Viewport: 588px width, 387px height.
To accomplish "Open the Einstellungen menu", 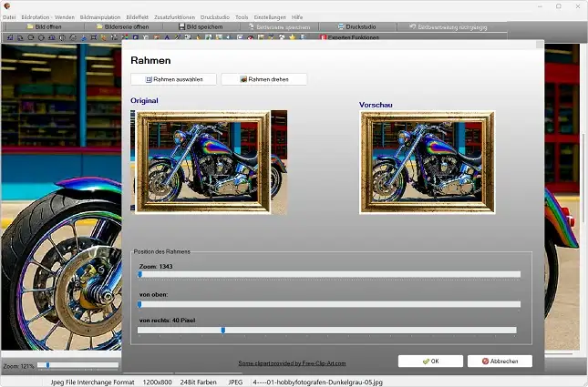I will tap(271, 17).
